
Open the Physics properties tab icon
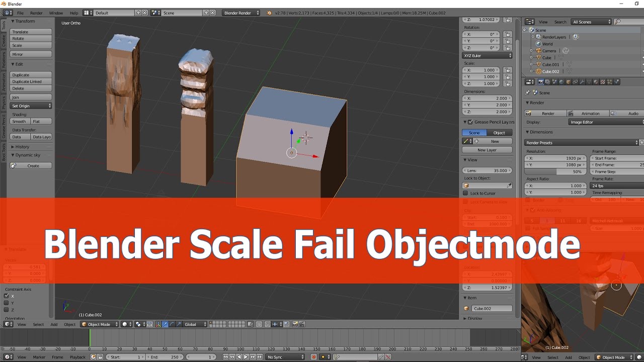pyautogui.click(x=616, y=81)
